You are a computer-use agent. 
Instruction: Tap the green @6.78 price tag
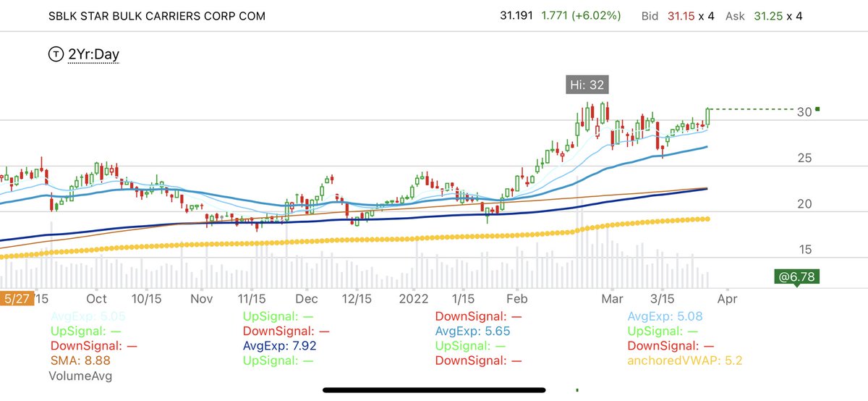(x=796, y=277)
